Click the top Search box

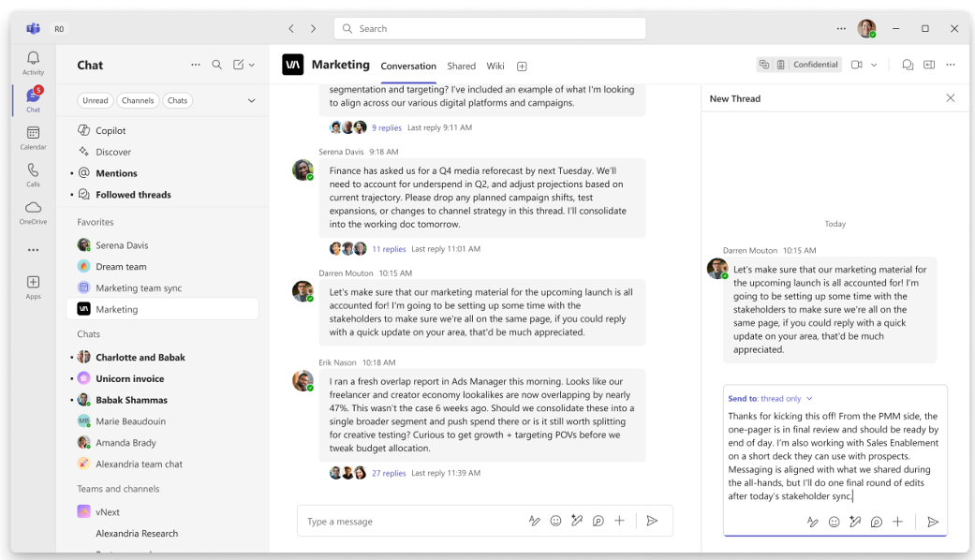click(490, 29)
